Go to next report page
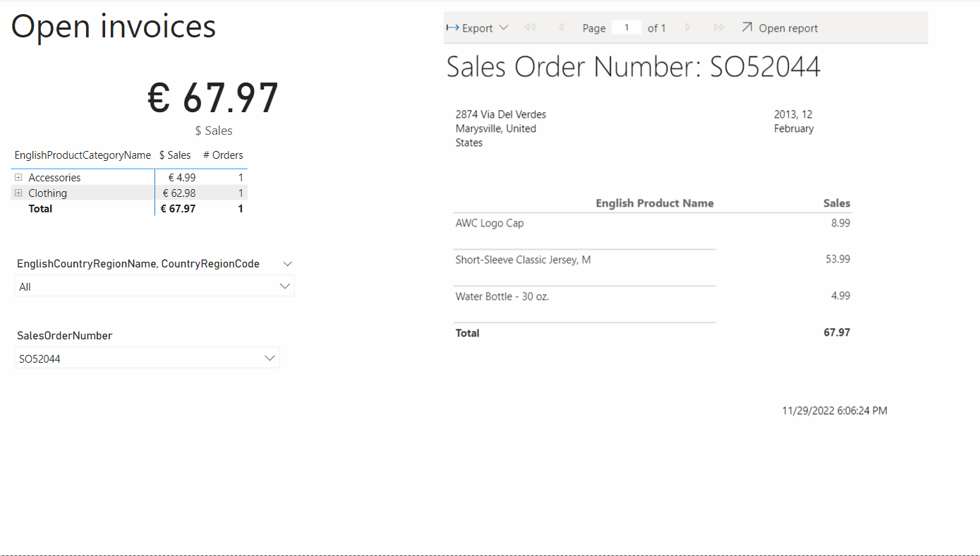This screenshot has height=556, width=980. point(688,28)
